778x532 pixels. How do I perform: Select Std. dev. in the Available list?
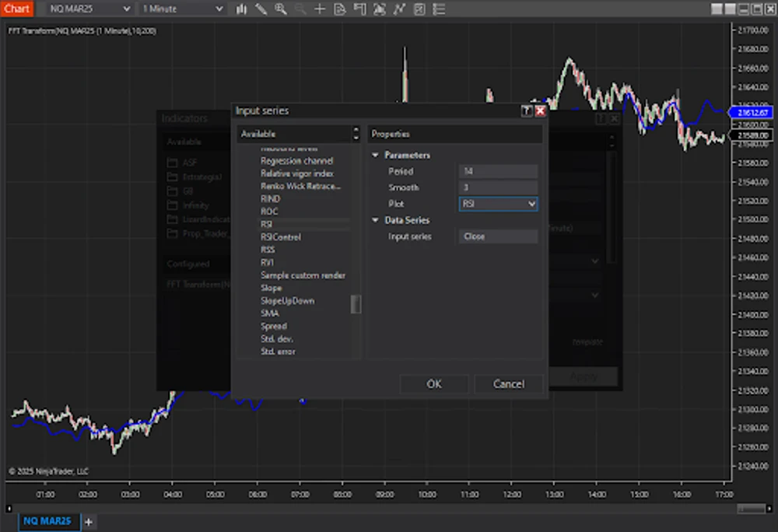point(276,338)
